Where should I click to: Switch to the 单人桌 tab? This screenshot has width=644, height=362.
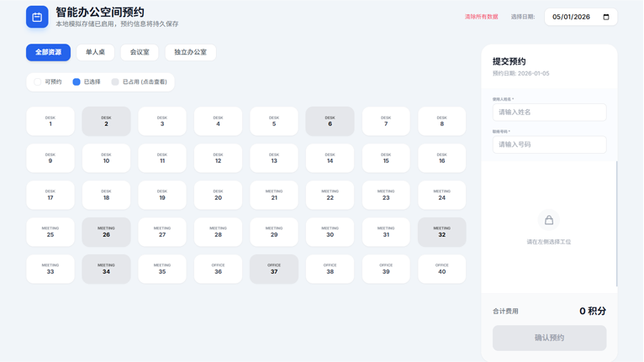tap(95, 52)
